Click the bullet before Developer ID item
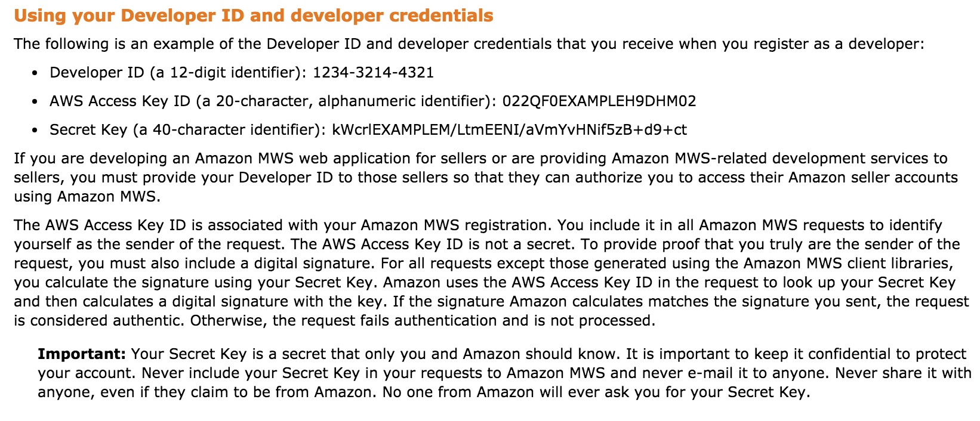 click(36, 74)
